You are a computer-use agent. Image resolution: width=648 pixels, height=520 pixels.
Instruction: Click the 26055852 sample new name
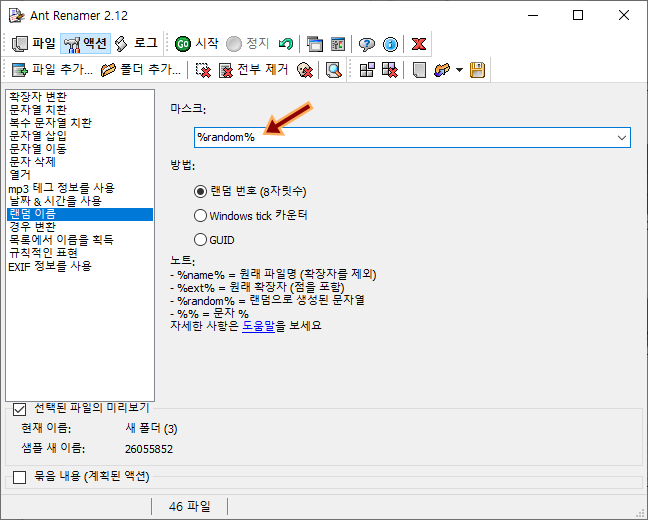[x=149, y=449]
